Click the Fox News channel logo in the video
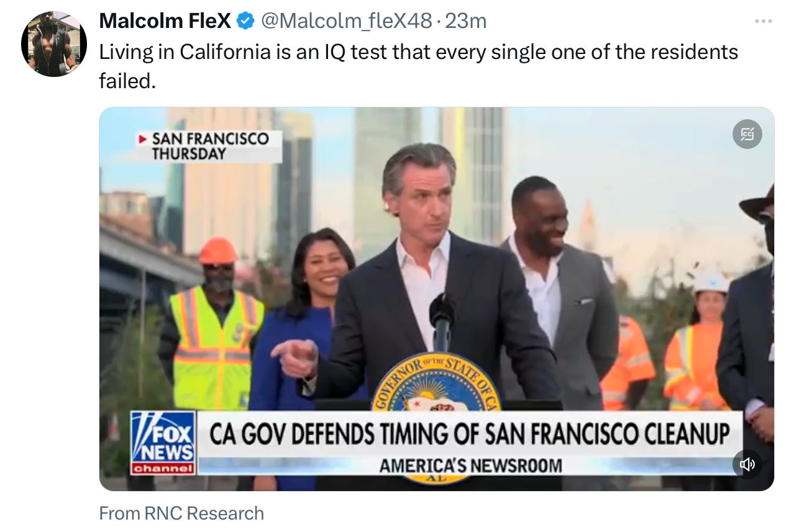The image size is (799, 532). (x=163, y=443)
